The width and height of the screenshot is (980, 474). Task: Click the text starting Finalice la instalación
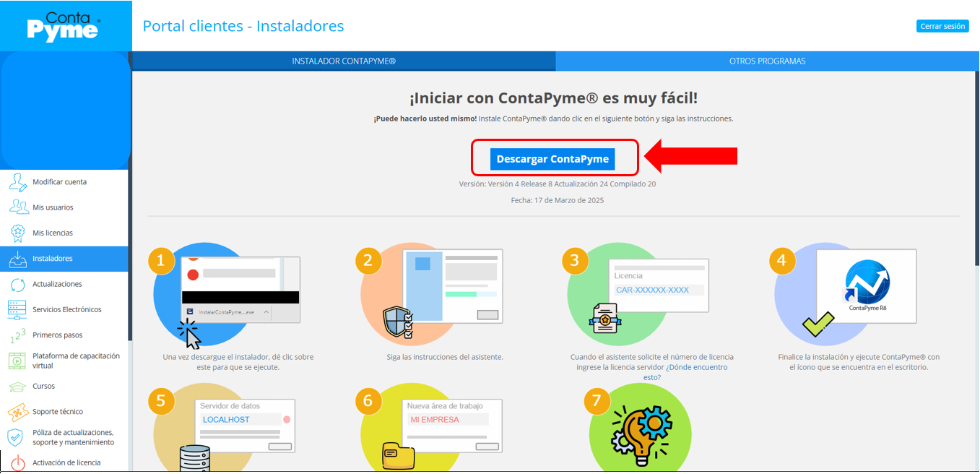pos(859,362)
